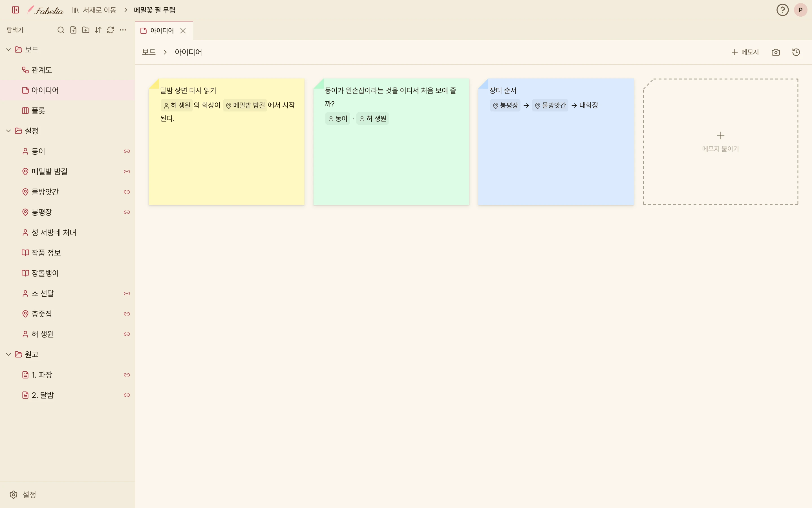Click the link icon beside 2. 달밤
The width and height of the screenshot is (812, 508).
click(x=127, y=395)
